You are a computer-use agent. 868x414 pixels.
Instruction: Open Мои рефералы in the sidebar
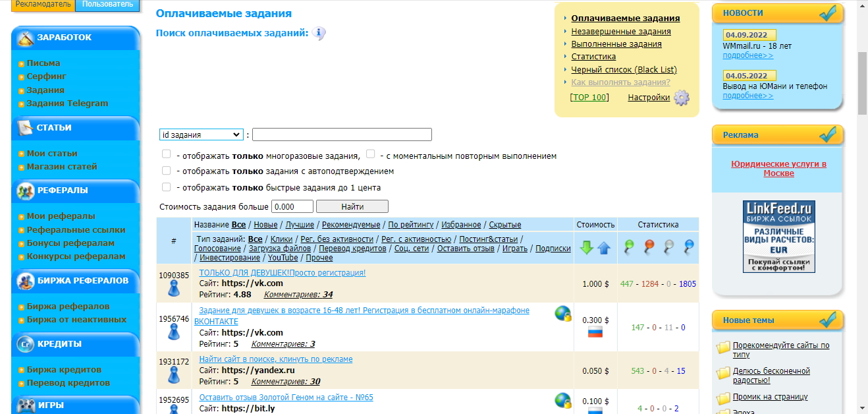tap(61, 216)
